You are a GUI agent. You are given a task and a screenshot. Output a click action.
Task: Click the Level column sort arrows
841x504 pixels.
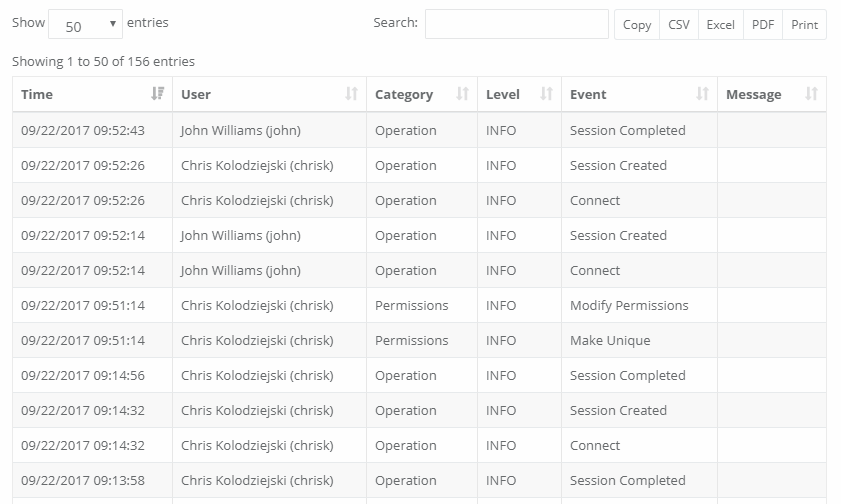pos(546,94)
